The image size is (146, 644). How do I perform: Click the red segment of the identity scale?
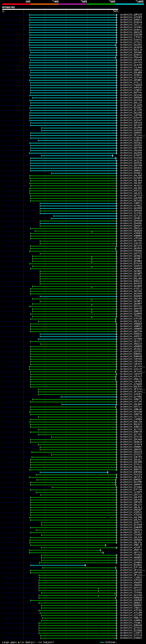point(16,4)
